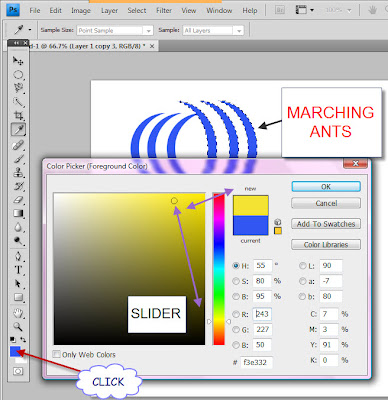388x400 pixels.
Task: Open the View menu
Action: coord(189,11)
